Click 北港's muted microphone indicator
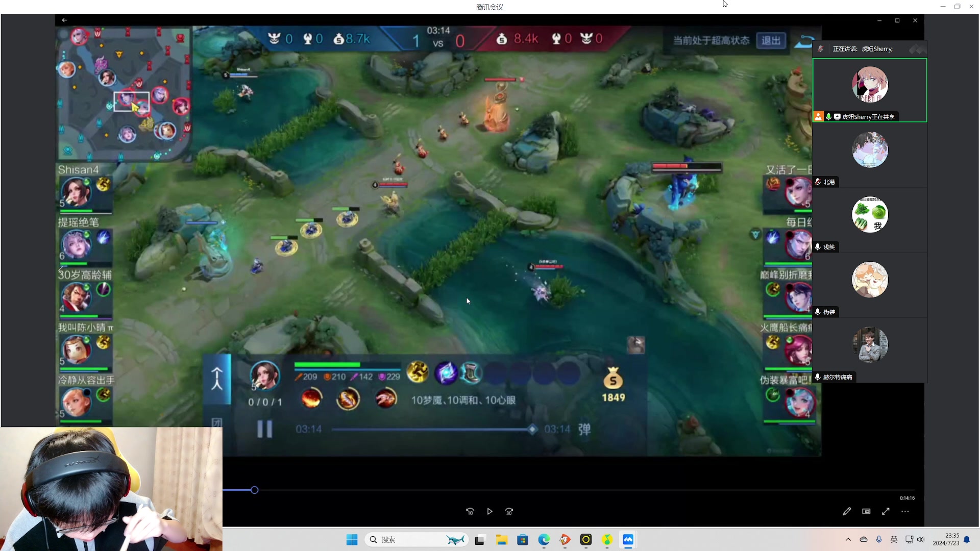This screenshot has width=980, height=551. [x=818, y=182]
